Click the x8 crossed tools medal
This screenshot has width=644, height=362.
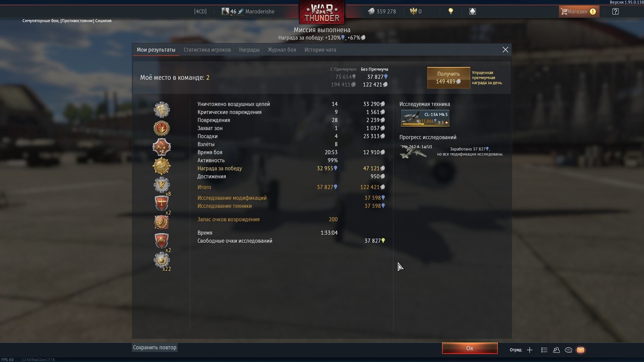coord(162,186)
